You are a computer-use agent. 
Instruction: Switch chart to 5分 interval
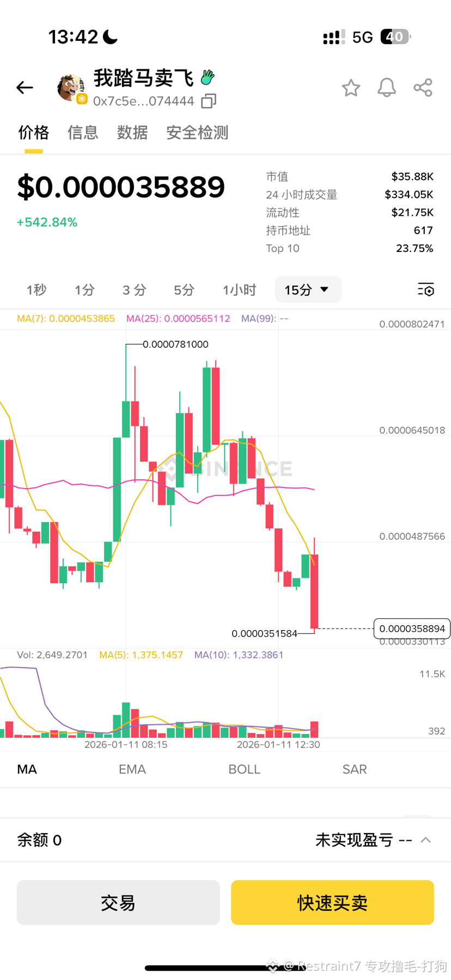coord(184,290)
